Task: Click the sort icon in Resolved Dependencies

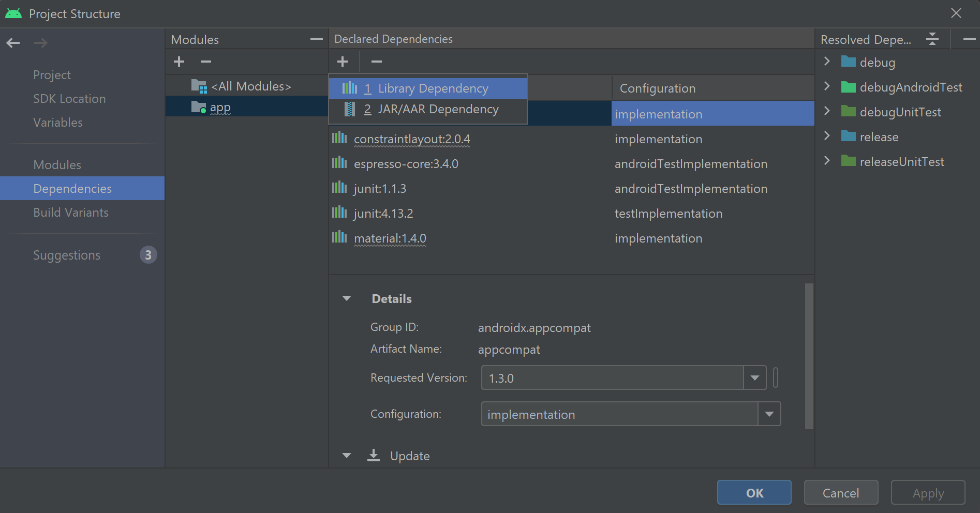Action: pos(932,39)
